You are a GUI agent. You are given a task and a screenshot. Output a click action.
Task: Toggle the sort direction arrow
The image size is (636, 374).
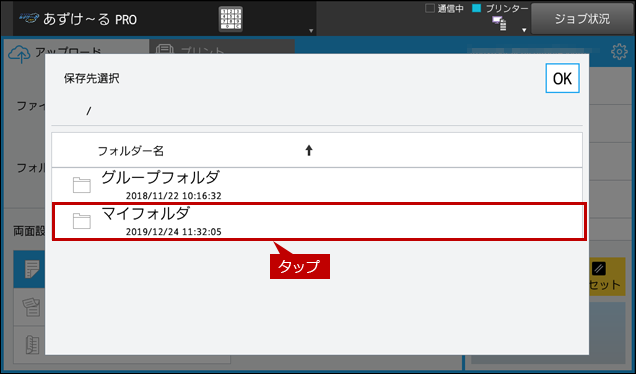pyautogui.click(x=309, y=150)
